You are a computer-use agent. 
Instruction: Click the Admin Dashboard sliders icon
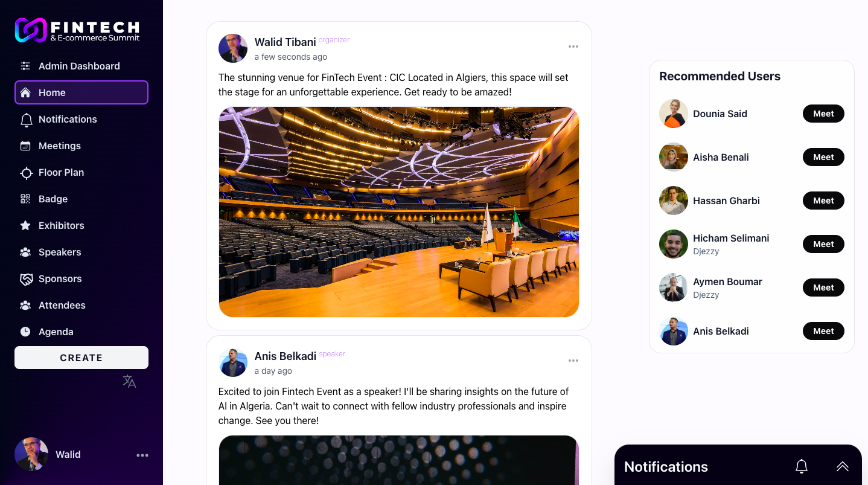click(25, 66)
